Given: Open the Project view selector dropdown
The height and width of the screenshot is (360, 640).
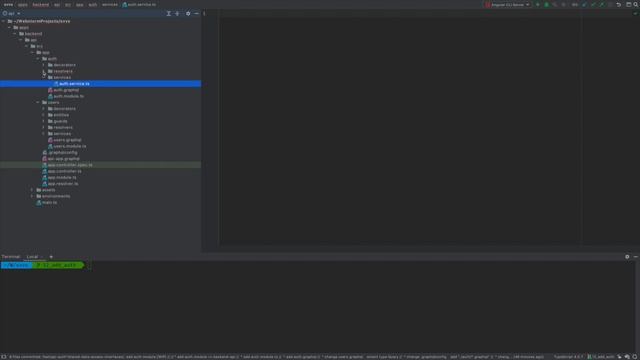Looking at the screenshot, I should [11, 13].
